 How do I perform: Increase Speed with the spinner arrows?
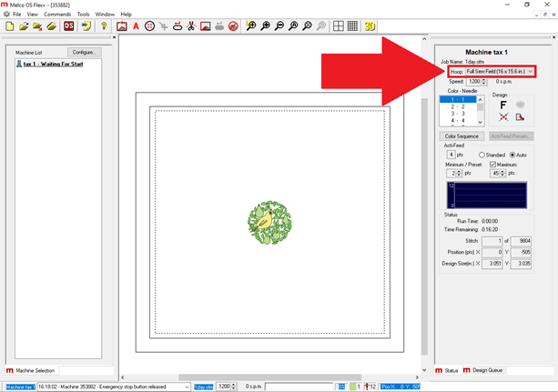click(x=484, y=79)
